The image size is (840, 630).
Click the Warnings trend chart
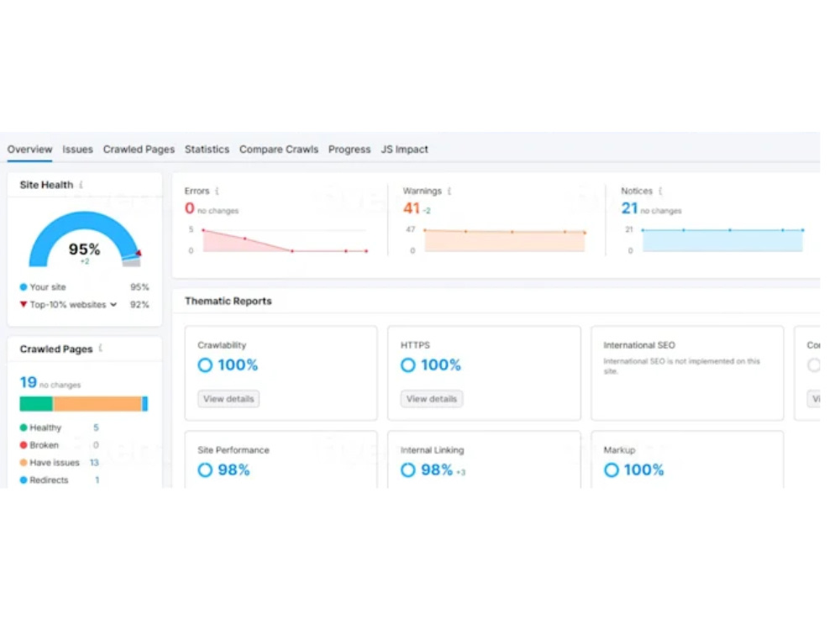(505, 241)
